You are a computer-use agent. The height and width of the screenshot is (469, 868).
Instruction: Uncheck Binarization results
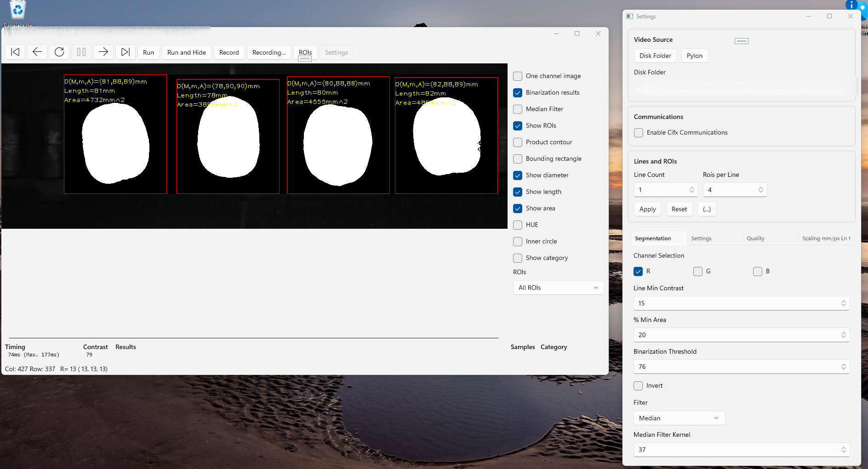[x=518, y=92]
